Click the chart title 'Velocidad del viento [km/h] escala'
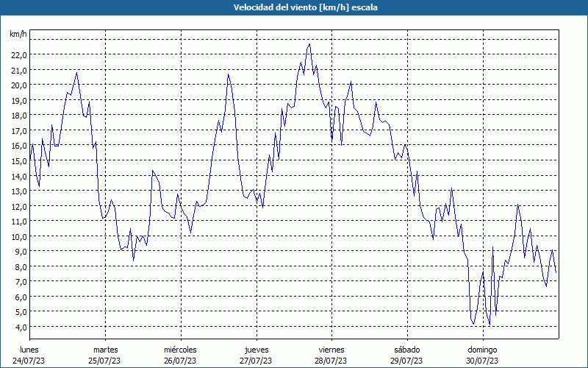This screenshot has width=588, height=368. click(x=305, y=7)
